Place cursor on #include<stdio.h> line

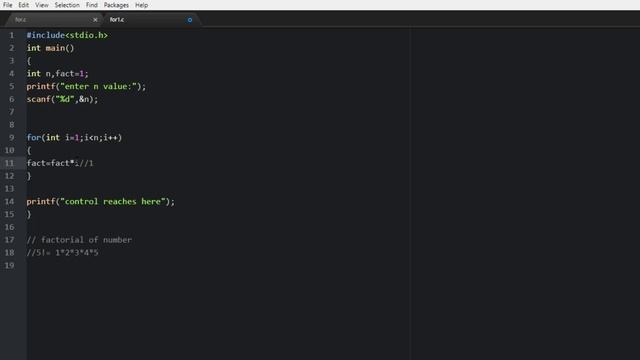coord(67,36)
